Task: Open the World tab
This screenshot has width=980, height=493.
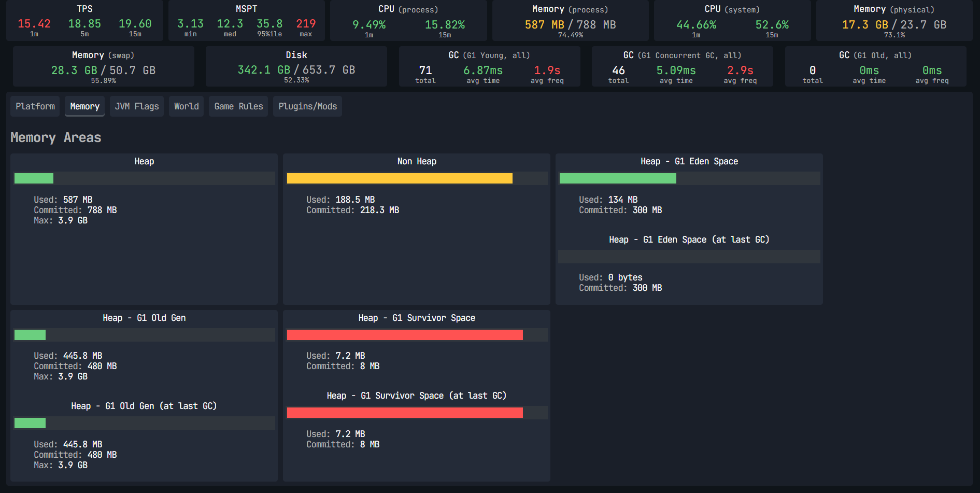Action: tap(187, 106)
